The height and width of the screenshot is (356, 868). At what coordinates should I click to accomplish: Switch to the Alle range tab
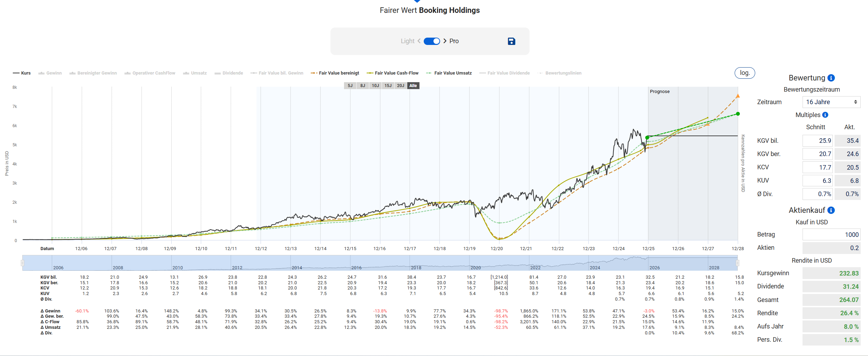pos(413,86)
